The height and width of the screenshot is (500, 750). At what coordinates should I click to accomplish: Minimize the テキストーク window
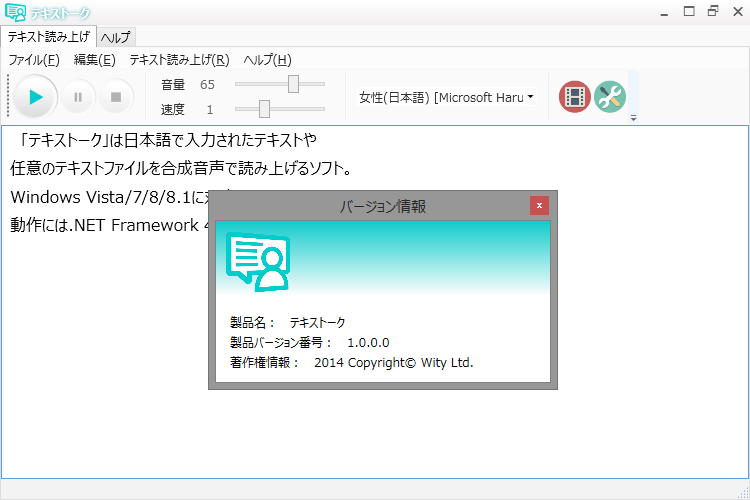[664, 12]
